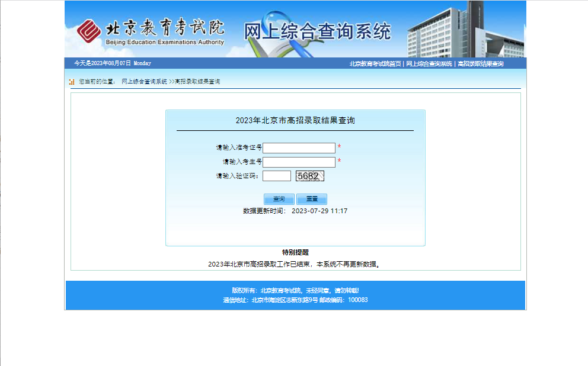This screenshot has width=588, height=366.
Task: Click the 重置 button
Action: coord(312,199)
